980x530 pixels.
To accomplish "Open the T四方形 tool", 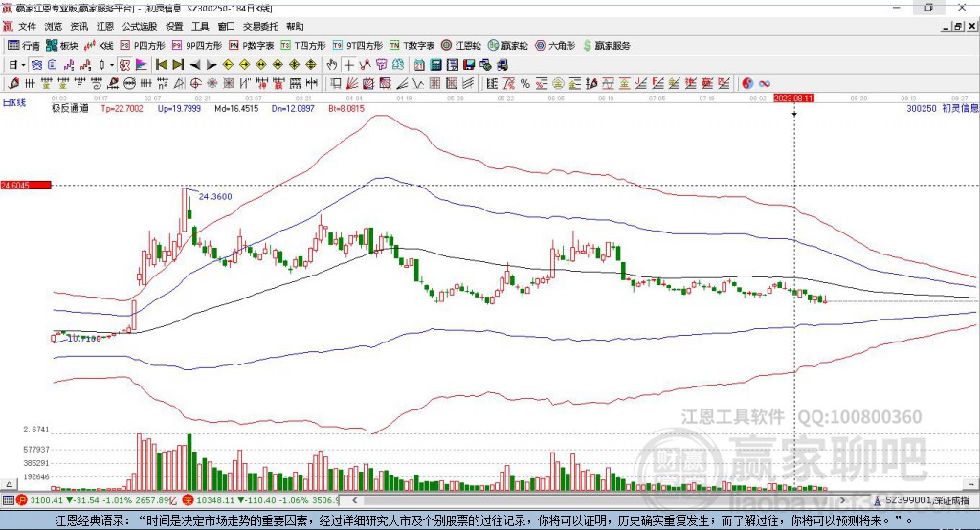I will click(x=303, y=46).
